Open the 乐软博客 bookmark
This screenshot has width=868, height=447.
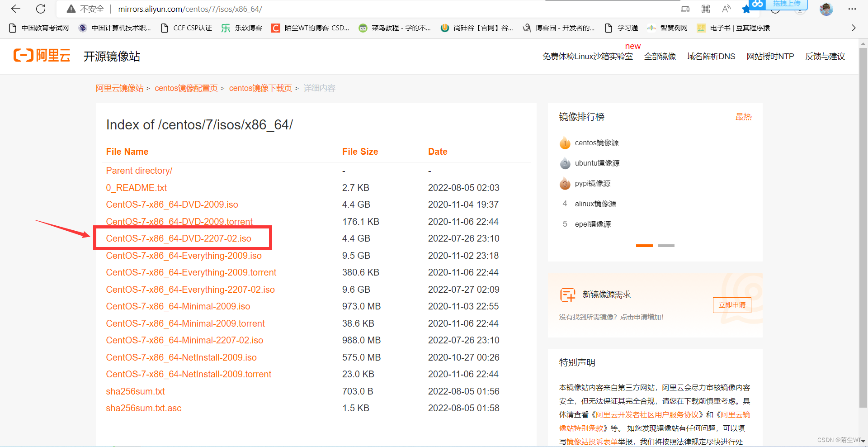click(x=242, y=28)
